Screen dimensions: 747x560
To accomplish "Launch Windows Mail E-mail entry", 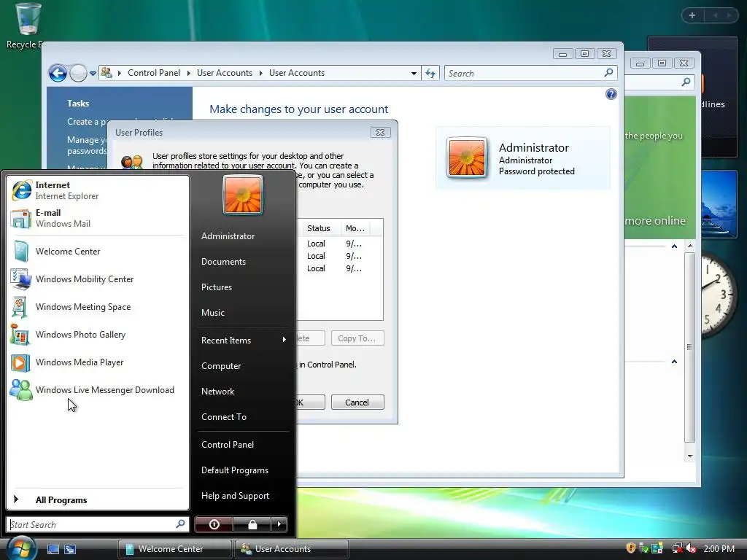I will [98, 218].
